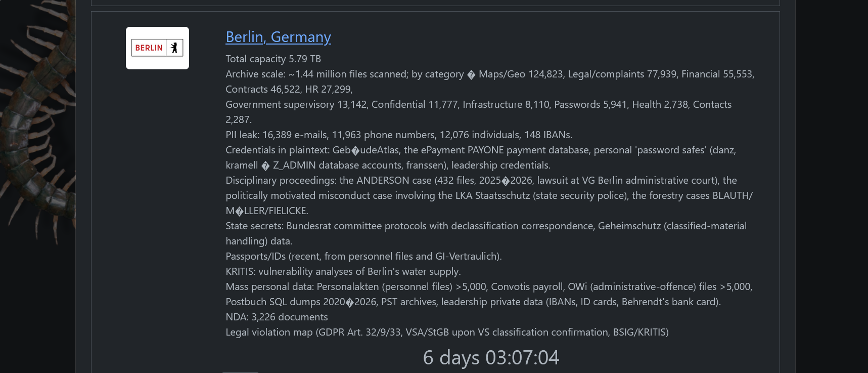Click the Berlin bear logo thumbnail
Viewport: 868px width, 373px height.
157,48
